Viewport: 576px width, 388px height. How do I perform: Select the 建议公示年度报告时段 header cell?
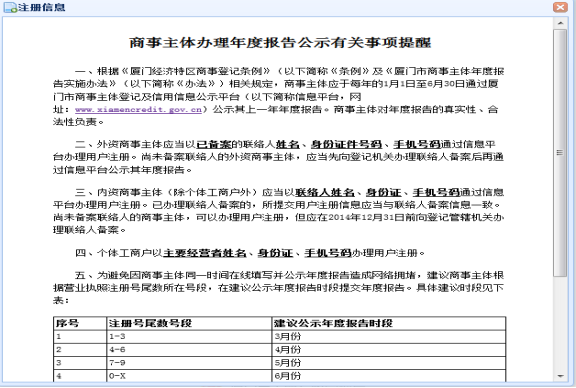tap(389, 323)
